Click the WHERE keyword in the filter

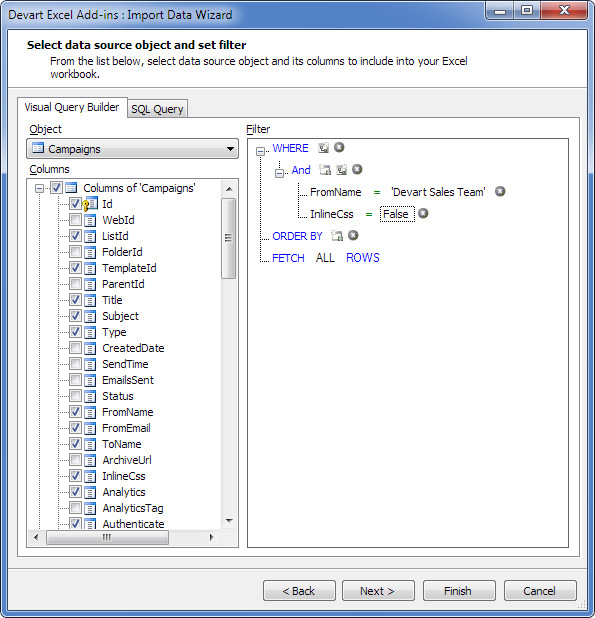point(290,148)
